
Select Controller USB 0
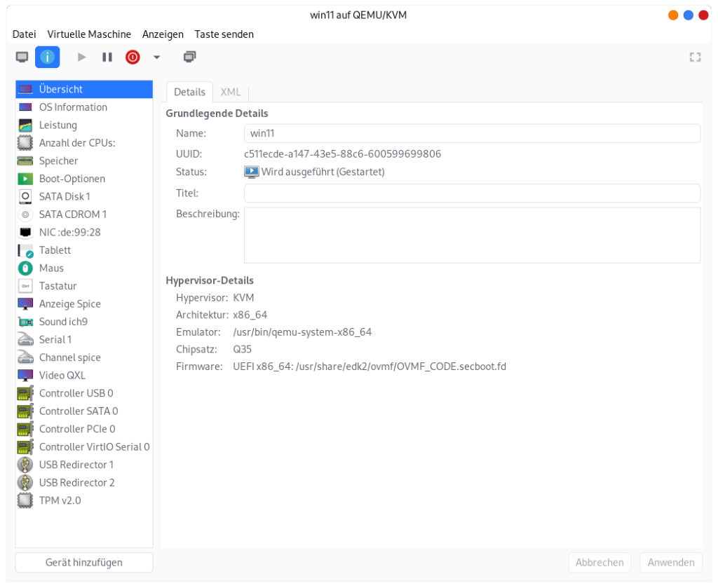[84, 393]
